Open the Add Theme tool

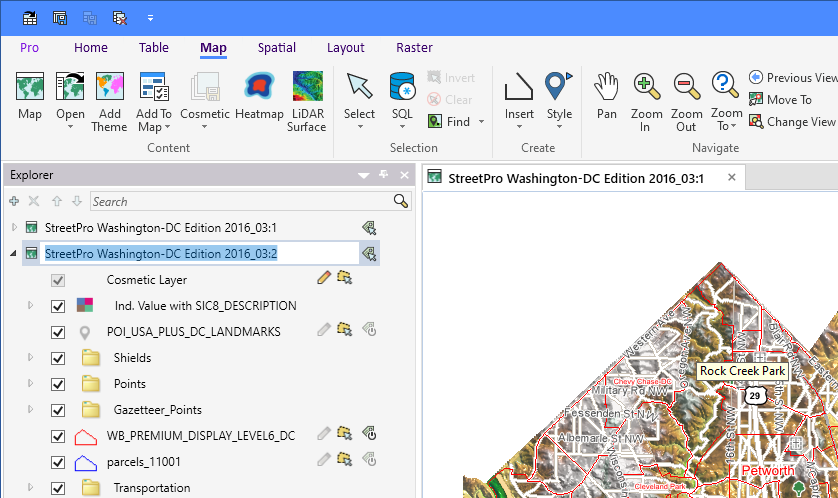(110, 102)
